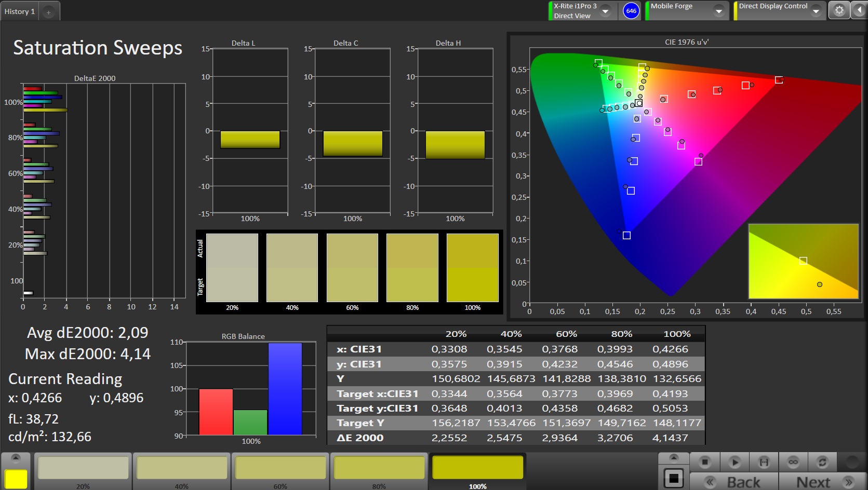The height and width of the screenshot is (490, 868).
Task: Select the yellow color swatch
Action: pyautogui.click(x=16, y=479)
